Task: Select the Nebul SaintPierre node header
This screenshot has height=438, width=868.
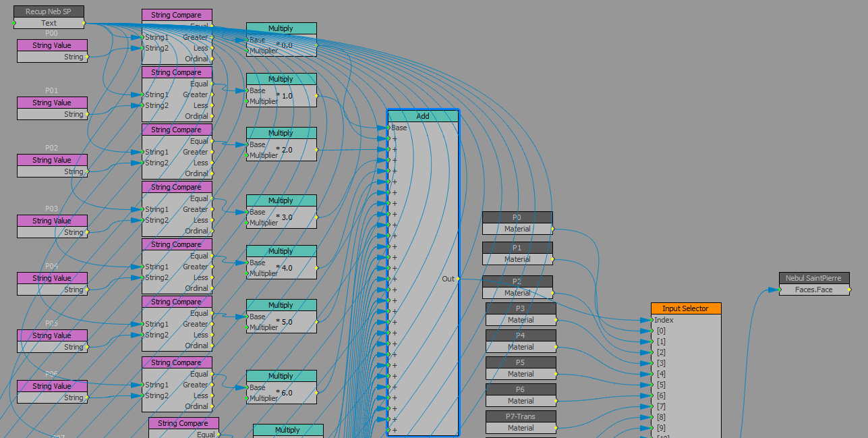Action: tap(814, 278)
